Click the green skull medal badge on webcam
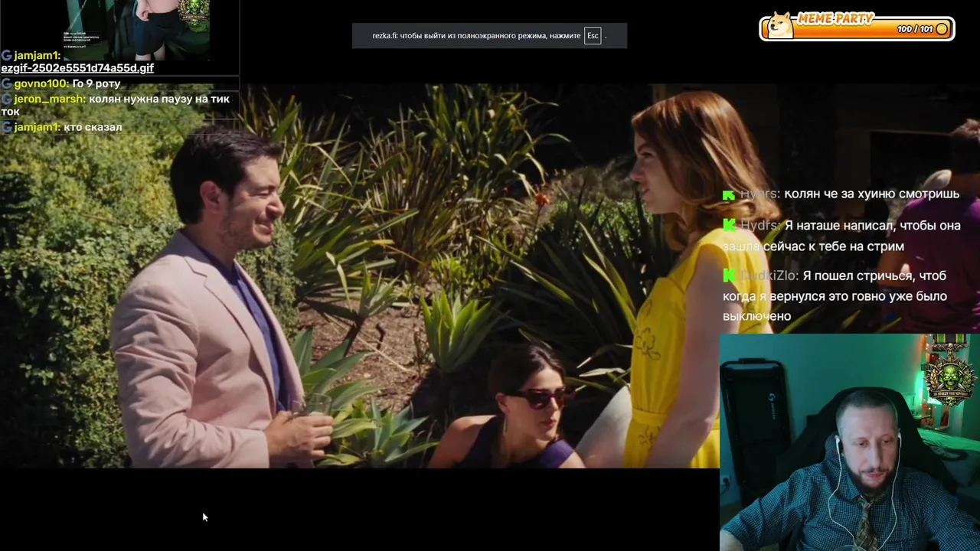 (x=950, y=377)
